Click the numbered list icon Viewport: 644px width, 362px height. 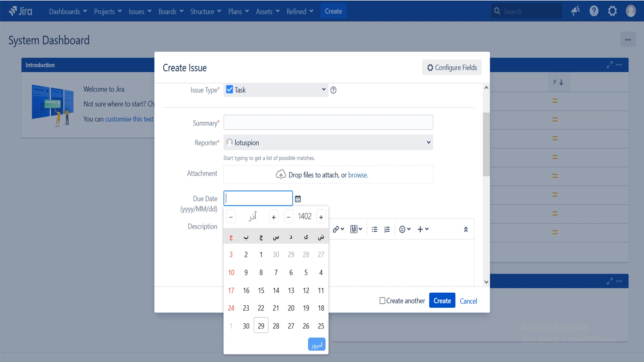pos(387,229)
